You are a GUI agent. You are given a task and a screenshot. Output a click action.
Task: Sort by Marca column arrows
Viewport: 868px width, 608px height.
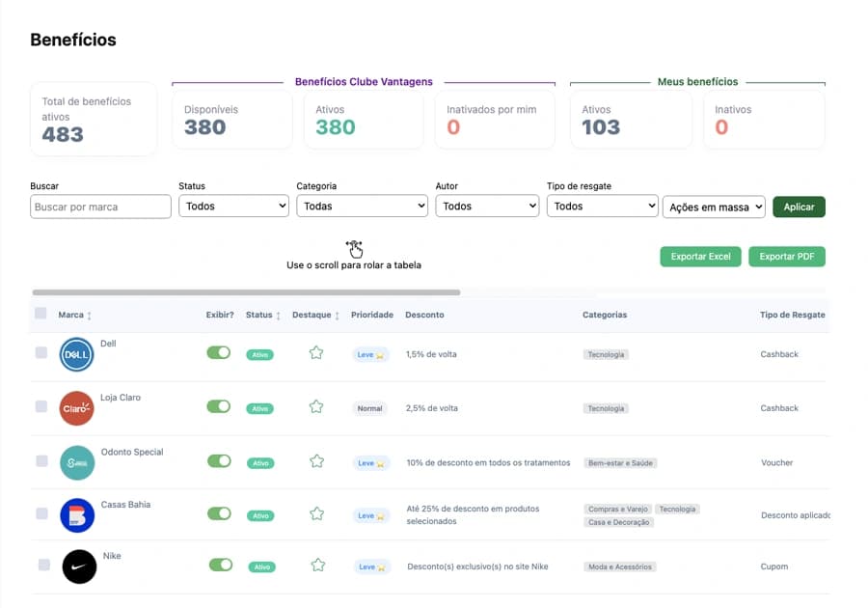(89, 315)
